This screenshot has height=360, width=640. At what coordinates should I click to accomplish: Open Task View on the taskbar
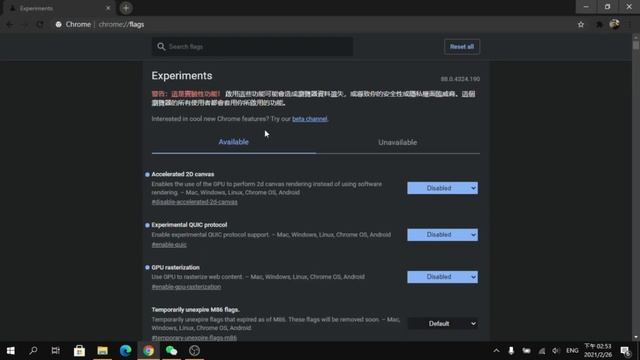[56, 351]
